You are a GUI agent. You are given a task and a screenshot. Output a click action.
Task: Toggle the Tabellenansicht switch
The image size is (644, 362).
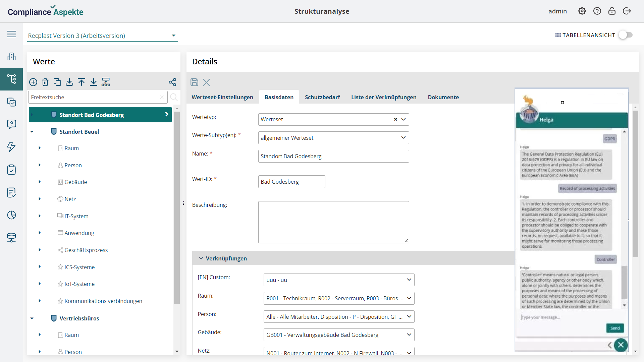pos(626,35)
